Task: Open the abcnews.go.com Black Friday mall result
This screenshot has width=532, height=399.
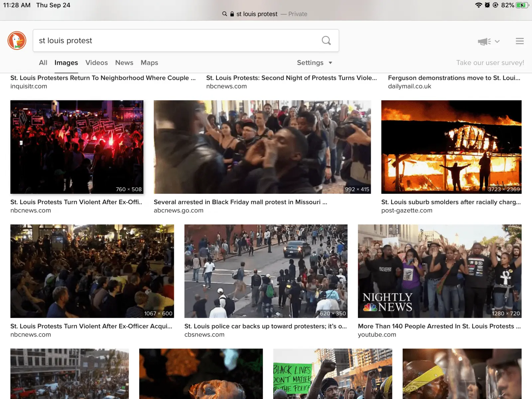Action: [240, 202]
